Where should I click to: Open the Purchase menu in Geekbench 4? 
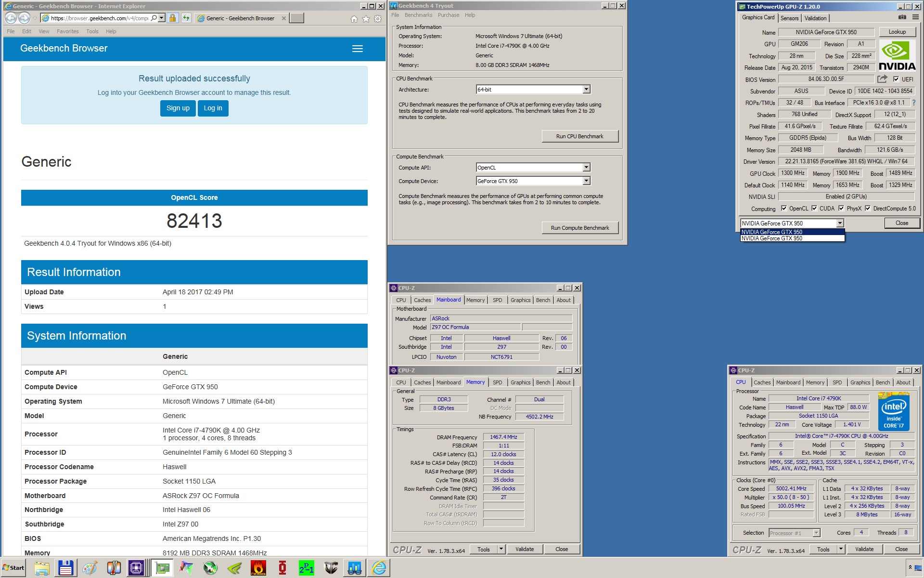[449, 15]
